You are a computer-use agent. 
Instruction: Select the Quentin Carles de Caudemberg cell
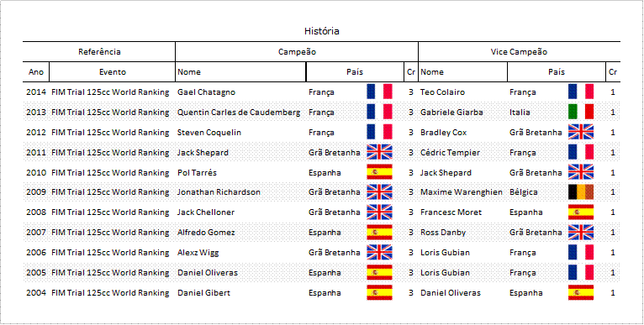click(240, 112)
